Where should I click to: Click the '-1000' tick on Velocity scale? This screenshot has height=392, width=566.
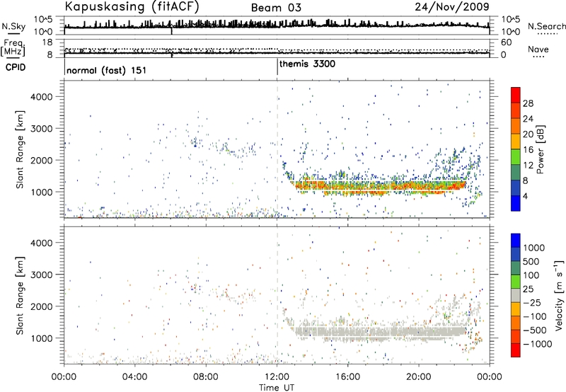click(x=538, y=344)
